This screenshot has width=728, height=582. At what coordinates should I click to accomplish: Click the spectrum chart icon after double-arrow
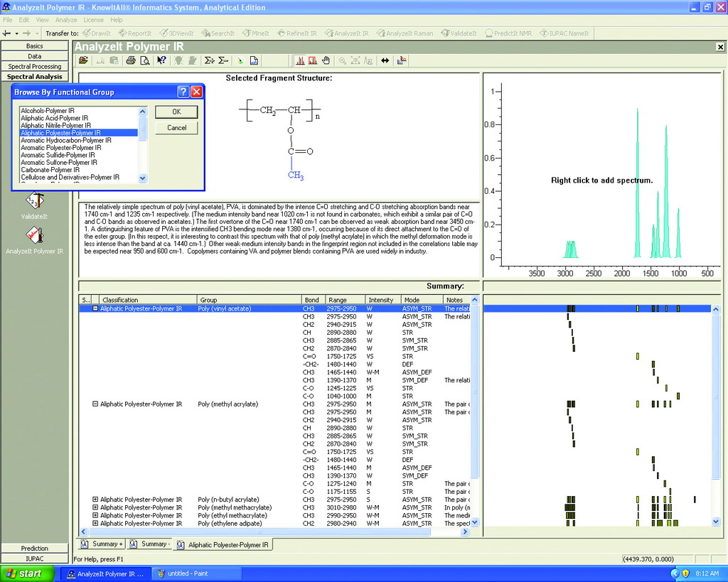(402, 60)
